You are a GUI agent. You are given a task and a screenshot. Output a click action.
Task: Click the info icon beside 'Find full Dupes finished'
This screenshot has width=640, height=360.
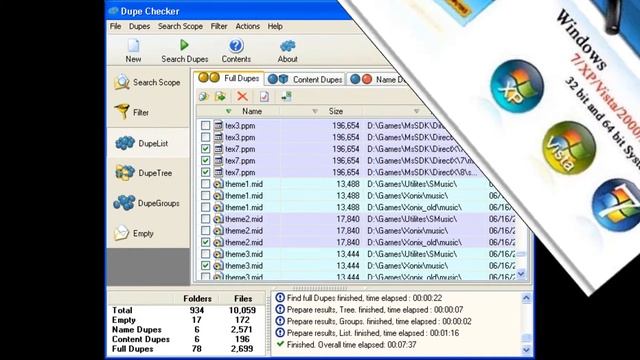coord(280,298)
